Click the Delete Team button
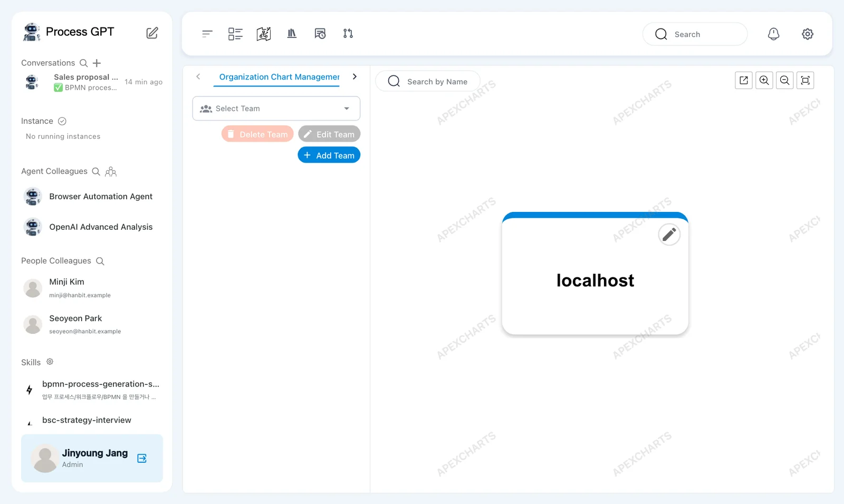The height and width of the screenshot is (504, 844). (257, 134)
